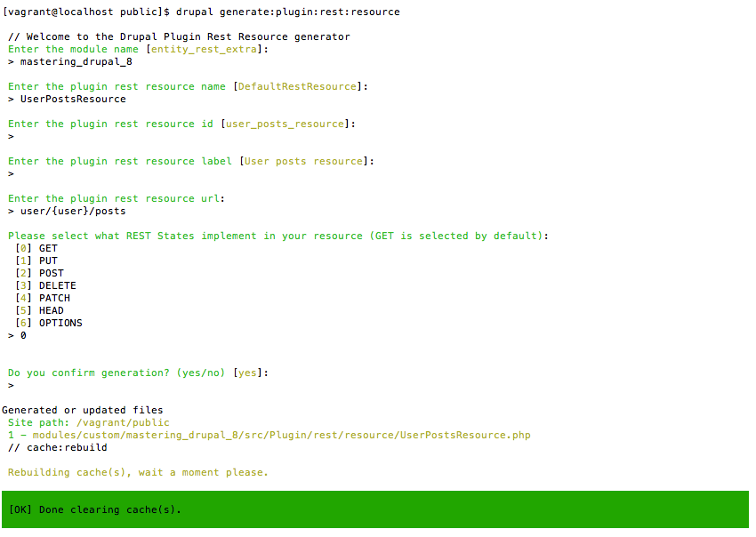This screenshot has width=756, height=537.
Task: Click the Site path /vagrant/public line
Action: [89, 422]
